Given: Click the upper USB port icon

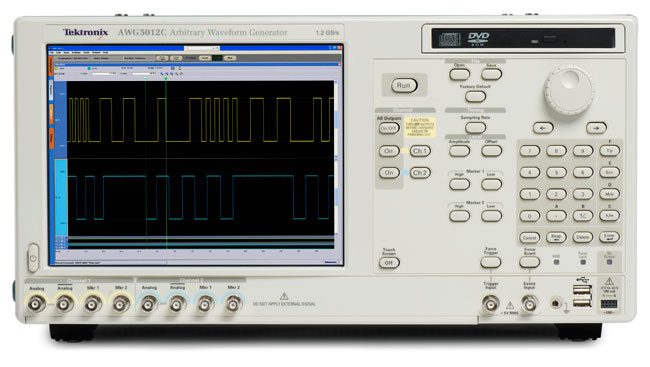Looking at the screenshot, I should coord(582,290).
